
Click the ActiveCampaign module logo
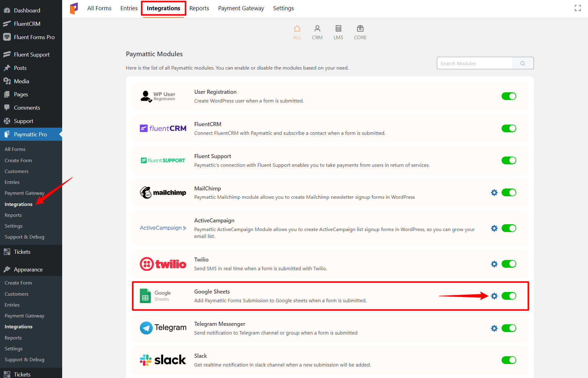point(163,228)
